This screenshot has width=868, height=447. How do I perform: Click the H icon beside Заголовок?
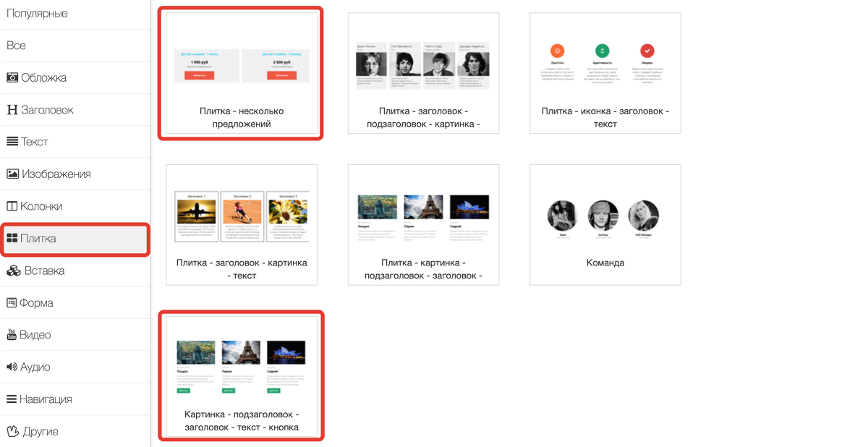(12, 110)
